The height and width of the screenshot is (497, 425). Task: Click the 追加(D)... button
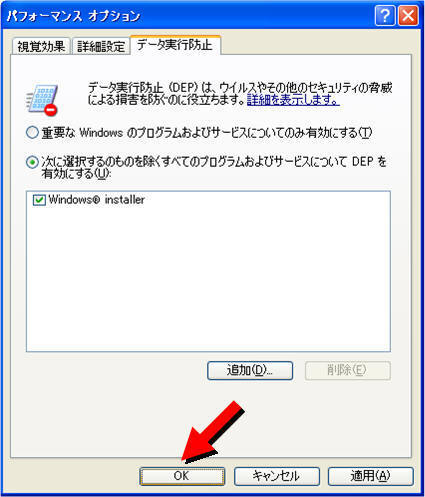[250, 370]
